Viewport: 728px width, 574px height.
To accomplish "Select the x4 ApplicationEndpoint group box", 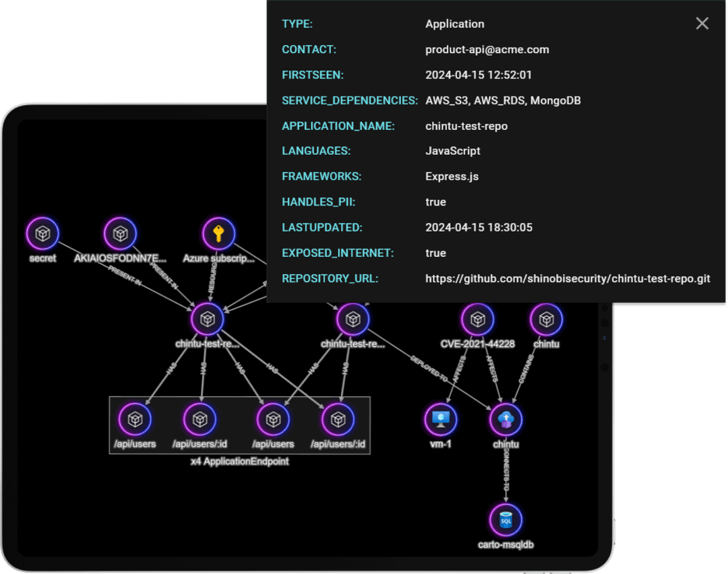I will click(239, 461).
